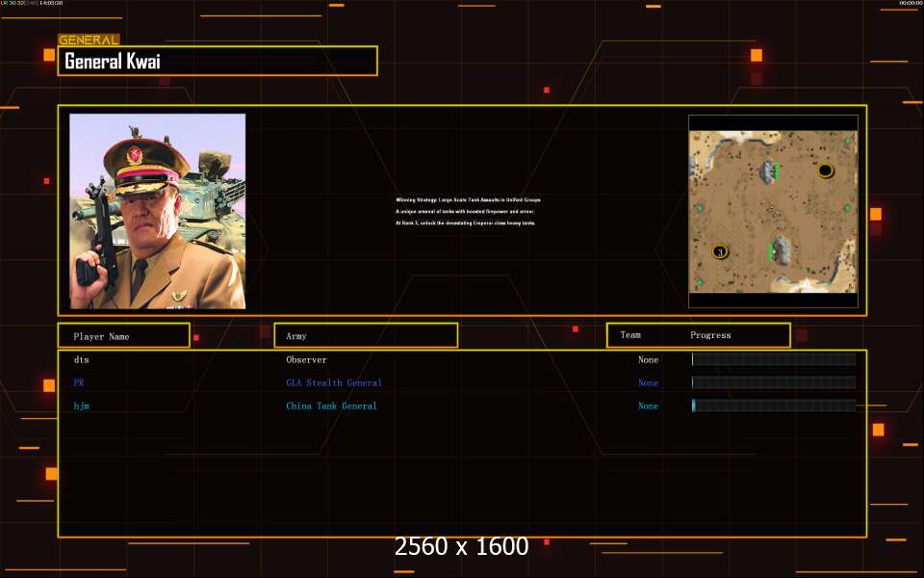Click the Observer army entry
The width and height of the screenshot is (924, 578).
point(306,359)
